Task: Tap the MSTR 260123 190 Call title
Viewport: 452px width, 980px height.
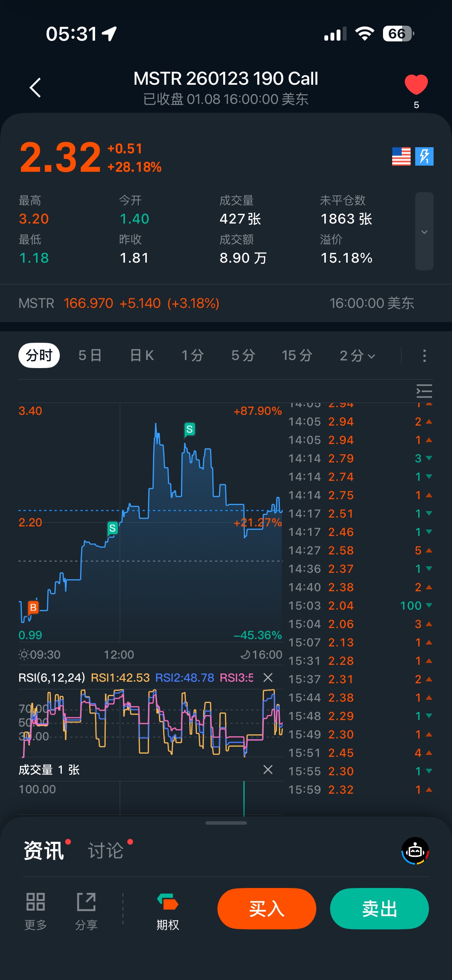Action: click(226, 79)
